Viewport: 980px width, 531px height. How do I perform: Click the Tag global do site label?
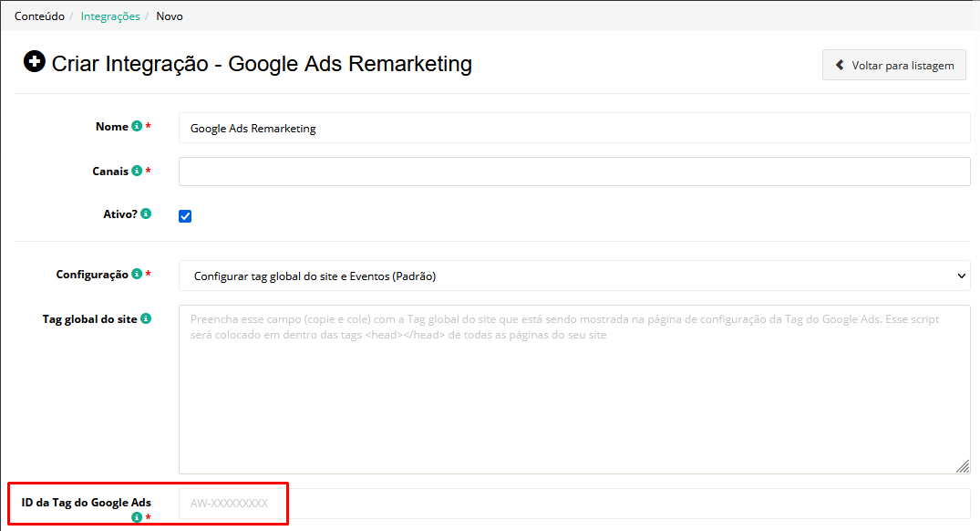click(89, 319)
